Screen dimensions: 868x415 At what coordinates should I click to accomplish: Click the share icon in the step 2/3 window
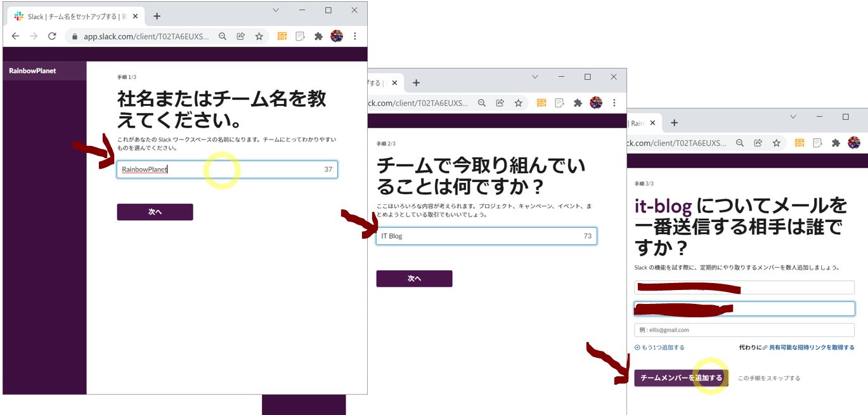tap(500, 103)
